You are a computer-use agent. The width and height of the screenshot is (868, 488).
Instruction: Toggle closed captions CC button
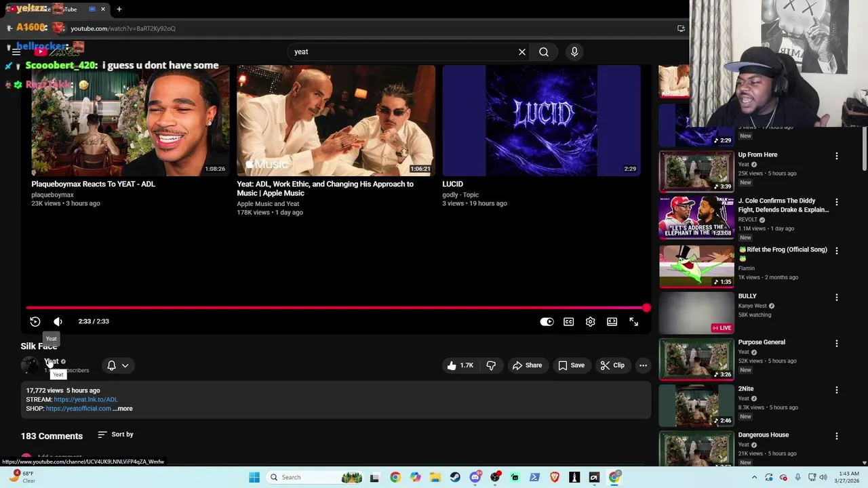(x=568, y=322)
